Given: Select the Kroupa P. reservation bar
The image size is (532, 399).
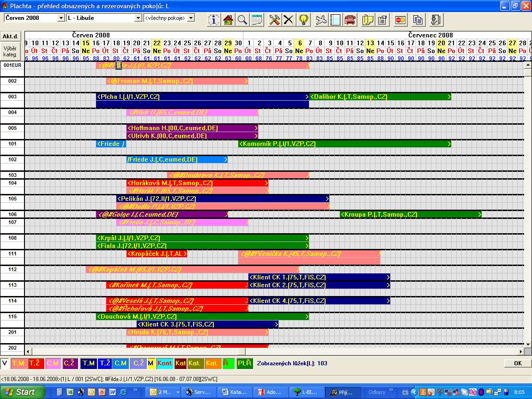Looking at the screenshot, I should tap(411, 214).
